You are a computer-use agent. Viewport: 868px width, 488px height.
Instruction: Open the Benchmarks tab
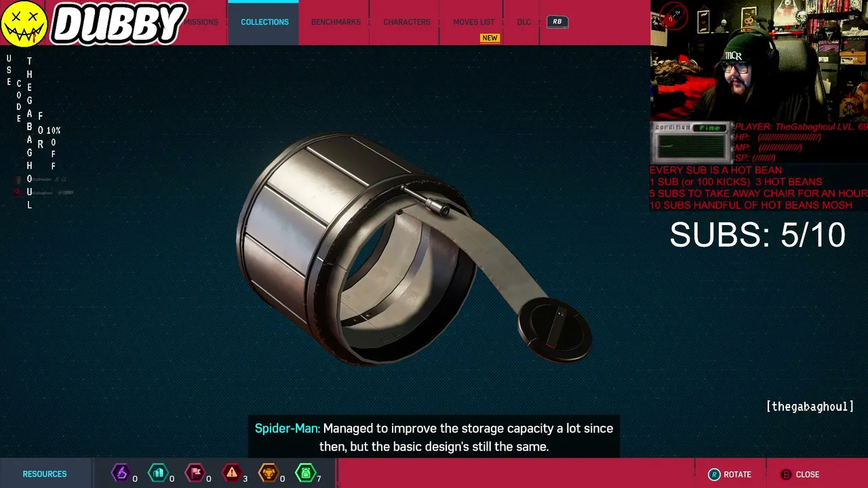click(x=336, y=22)
